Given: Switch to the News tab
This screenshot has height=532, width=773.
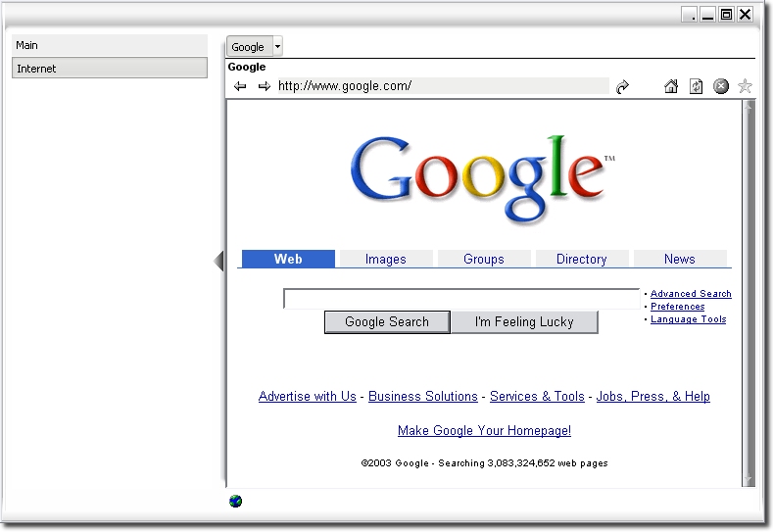Looking at the screenshot, I should pyautogui.click(x=680, y=259).
